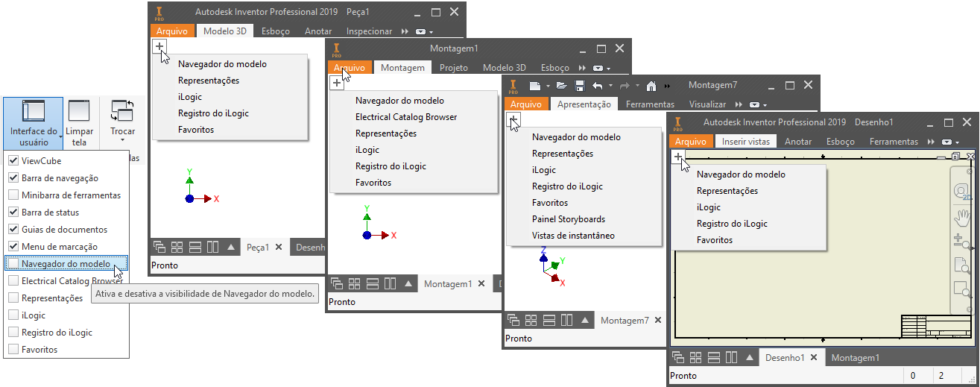Open the Interface do usuário dropdown button
Viewport: 980px width, 387px height.
click(33, 123)
